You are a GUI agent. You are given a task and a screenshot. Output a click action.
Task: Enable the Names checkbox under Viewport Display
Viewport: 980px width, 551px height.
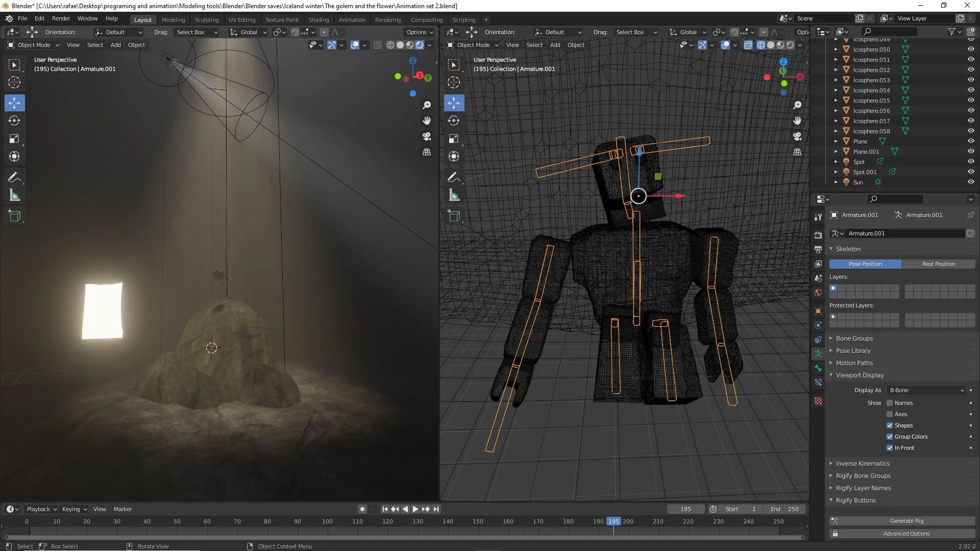click(x=889, y=403)
